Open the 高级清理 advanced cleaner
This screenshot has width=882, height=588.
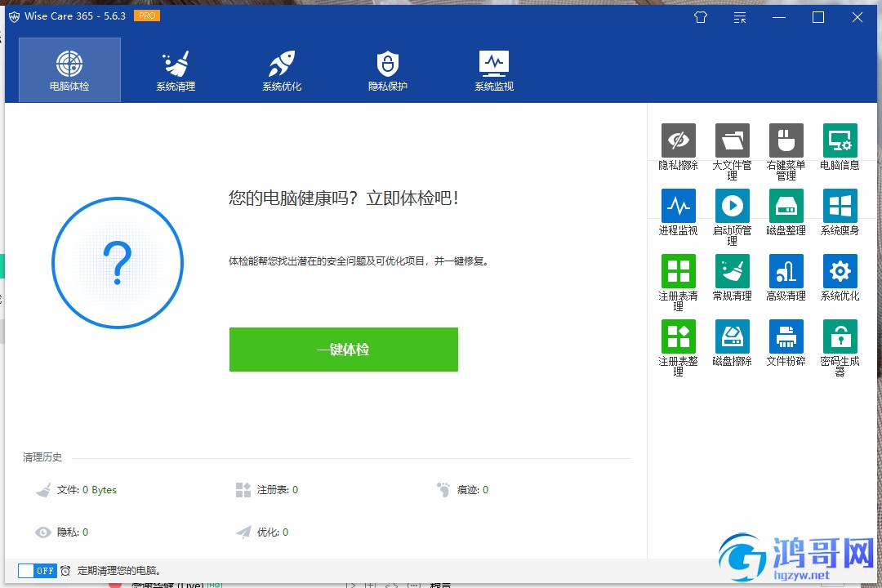coord(786,277)
